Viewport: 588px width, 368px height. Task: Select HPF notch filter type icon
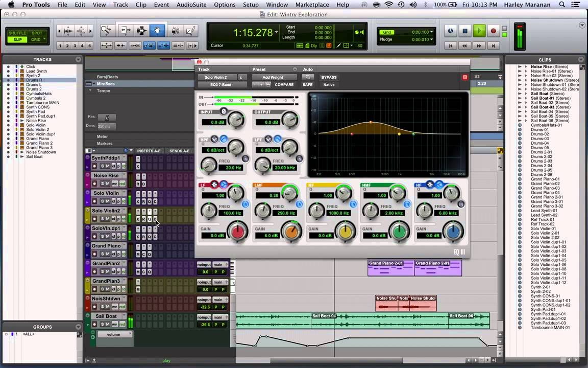tap(214, 140)
